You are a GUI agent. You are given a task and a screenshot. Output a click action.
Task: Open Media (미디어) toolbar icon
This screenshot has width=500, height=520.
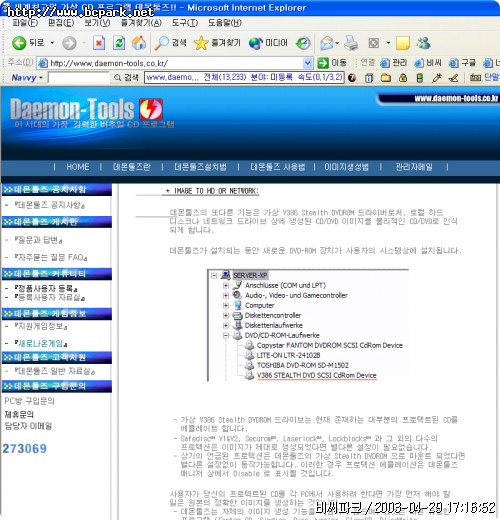[268, 43]
